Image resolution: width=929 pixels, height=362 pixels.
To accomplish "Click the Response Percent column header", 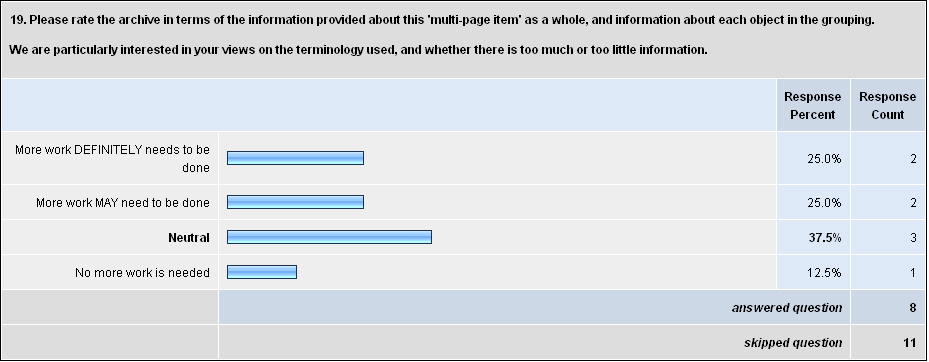I will pyautogui.click(x=813, y=105).
